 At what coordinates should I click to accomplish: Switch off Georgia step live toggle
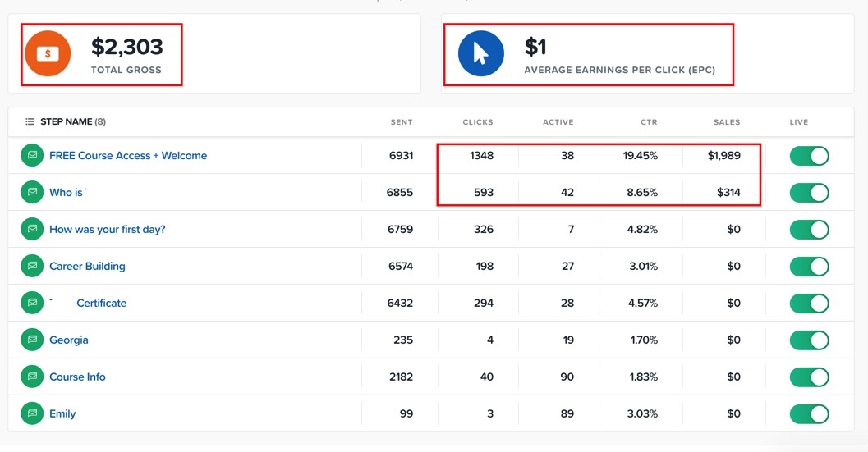(810, 340)
